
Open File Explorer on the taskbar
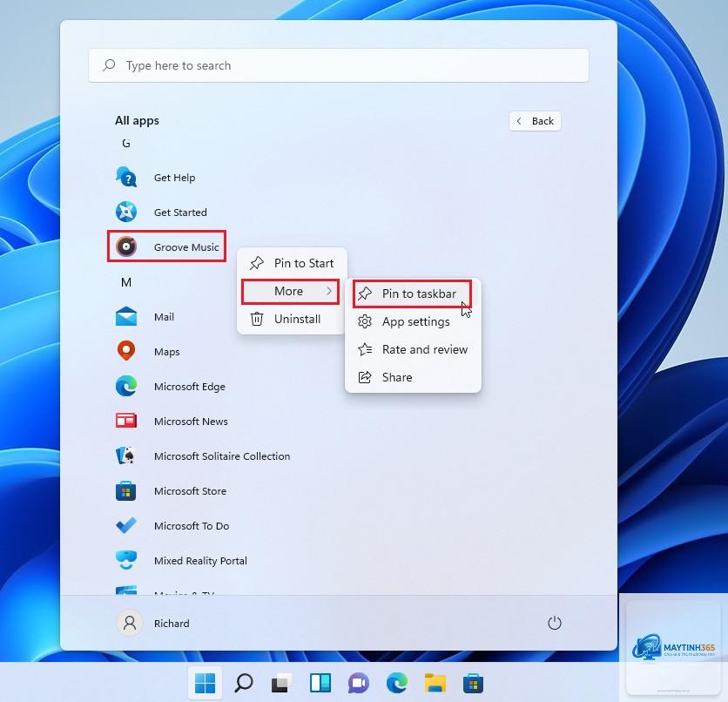(x=435, y=683)
